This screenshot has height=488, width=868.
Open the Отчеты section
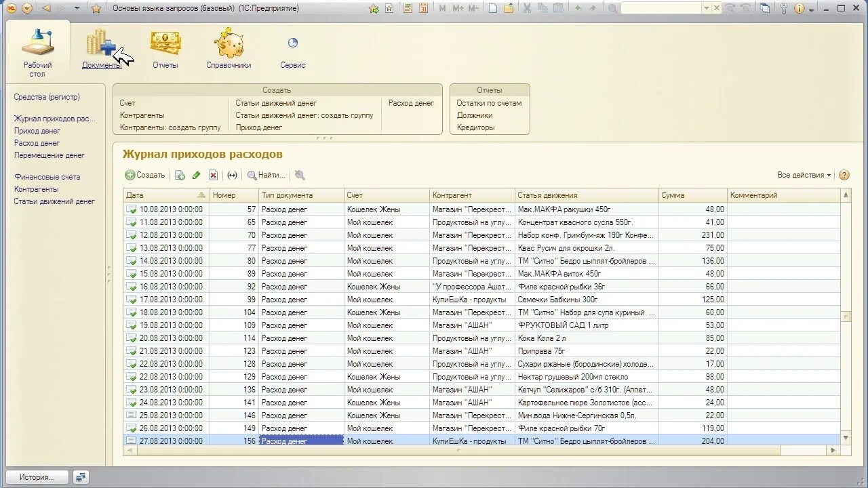click(x=165, y=49)
